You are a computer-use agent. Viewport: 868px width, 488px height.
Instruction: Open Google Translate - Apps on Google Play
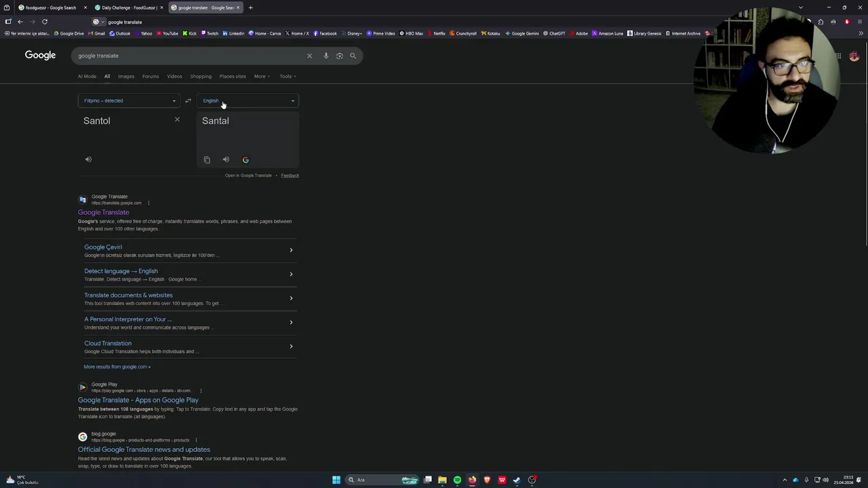click(x=138, y=400)
